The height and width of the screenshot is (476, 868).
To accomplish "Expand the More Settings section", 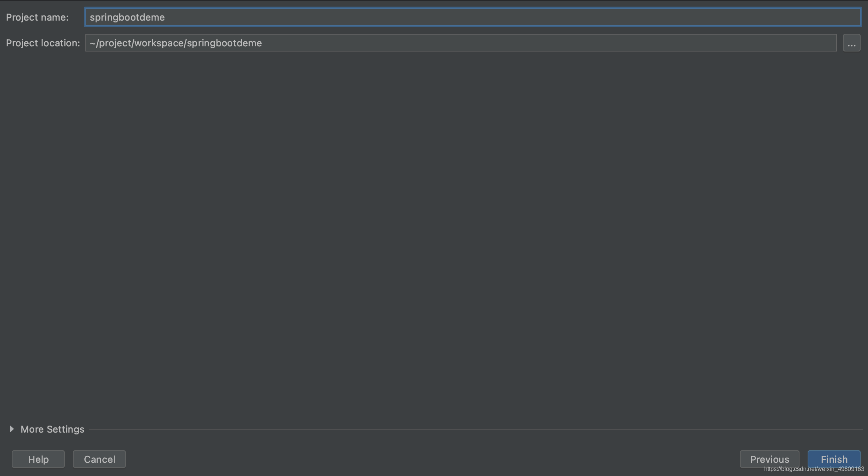I will pyautogui.click(x=12, y=429).
